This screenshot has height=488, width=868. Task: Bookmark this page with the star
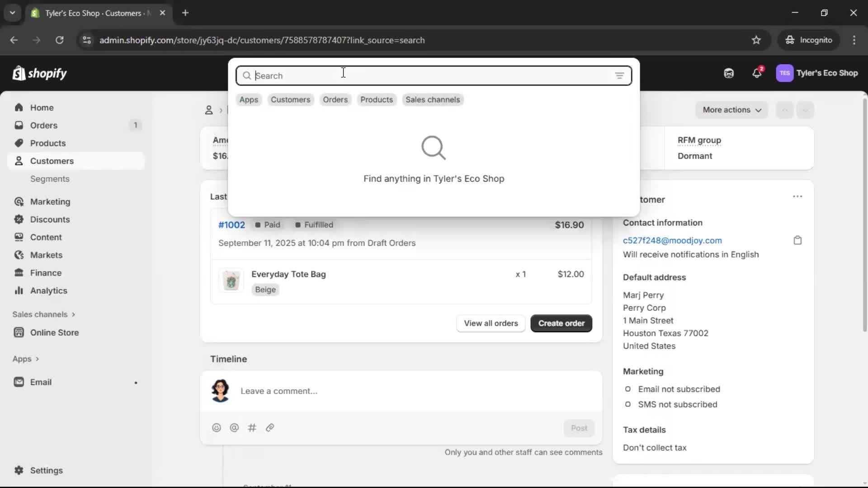click(756, 40)
